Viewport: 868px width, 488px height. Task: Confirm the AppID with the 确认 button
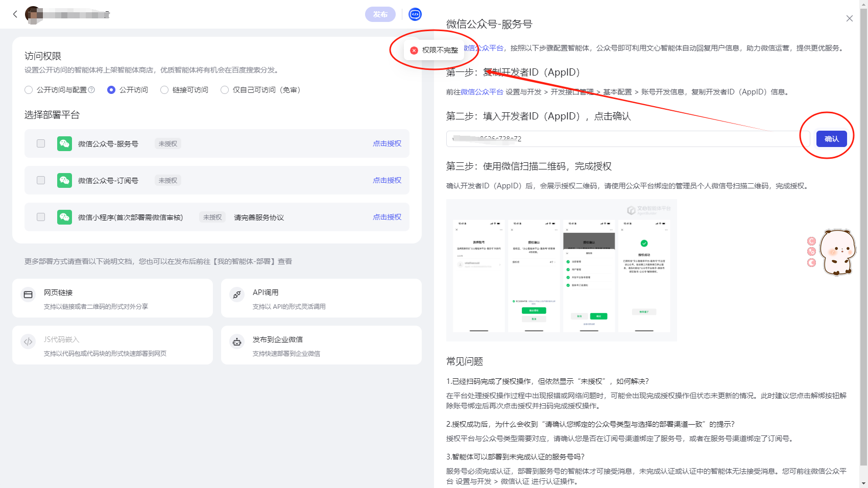[x=832, y=139]
